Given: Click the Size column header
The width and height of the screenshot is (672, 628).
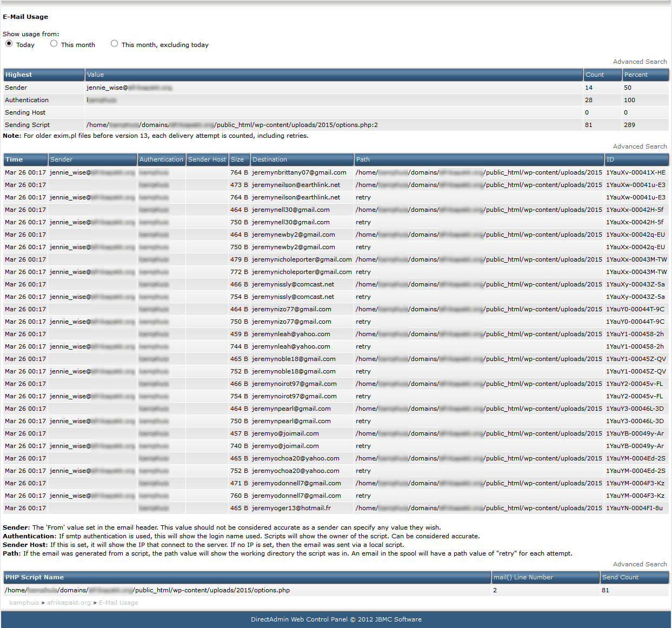Looking at the screenshot, I should coord(237,159).
